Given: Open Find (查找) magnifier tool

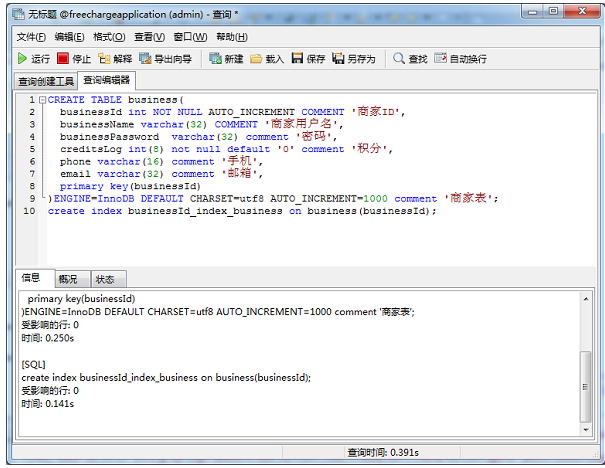Looking at the screenshot, I should click(x=399, y=59).
